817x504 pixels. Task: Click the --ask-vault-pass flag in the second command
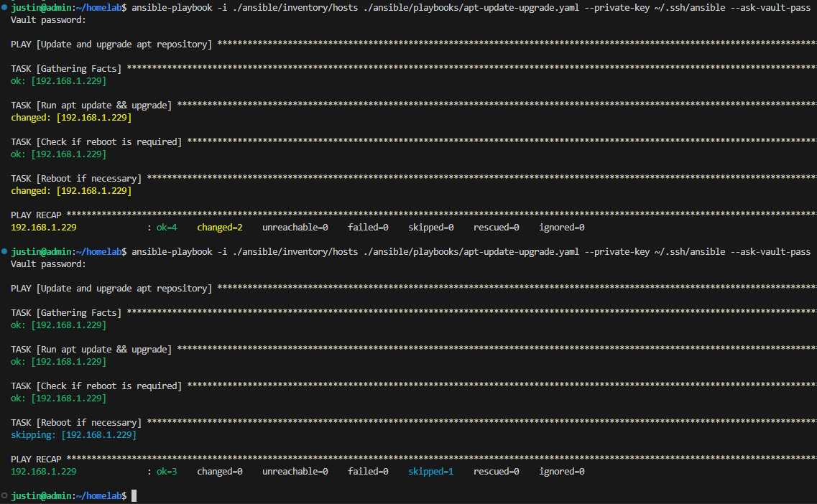pyautogui.click(x=770, y=252)
